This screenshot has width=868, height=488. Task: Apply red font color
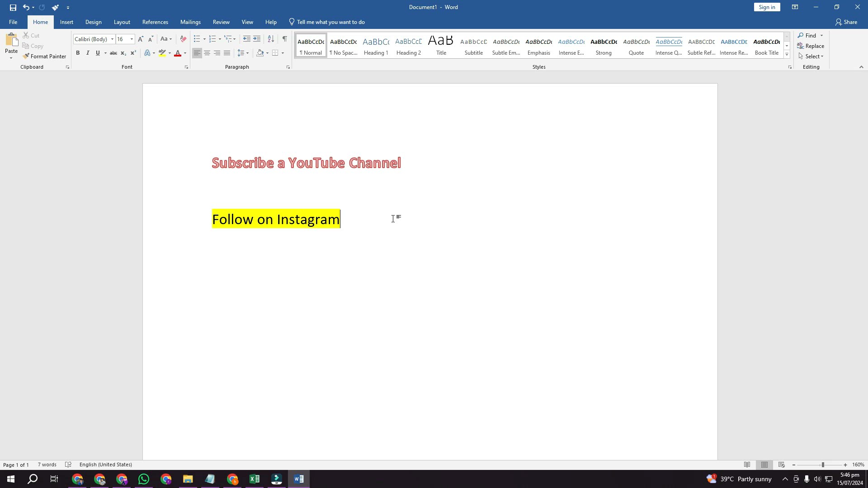[x=178, y=53]
